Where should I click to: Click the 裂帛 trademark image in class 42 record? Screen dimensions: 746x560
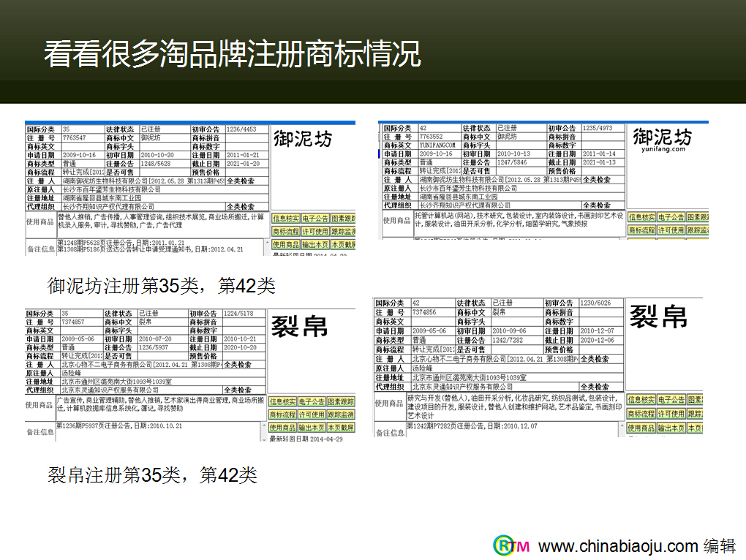(658, 317)
